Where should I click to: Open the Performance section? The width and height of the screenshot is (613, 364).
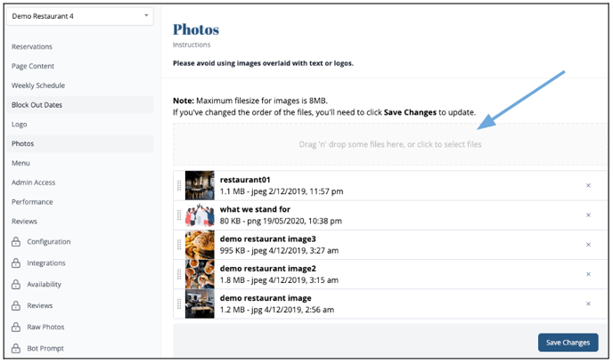pyautogui.click(x=32, y=202)
